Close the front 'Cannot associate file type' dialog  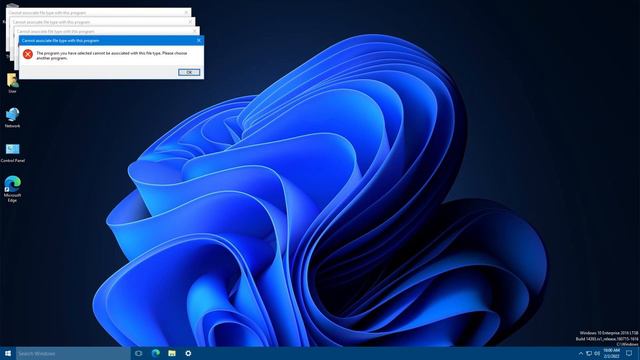(x=199, y=40)
